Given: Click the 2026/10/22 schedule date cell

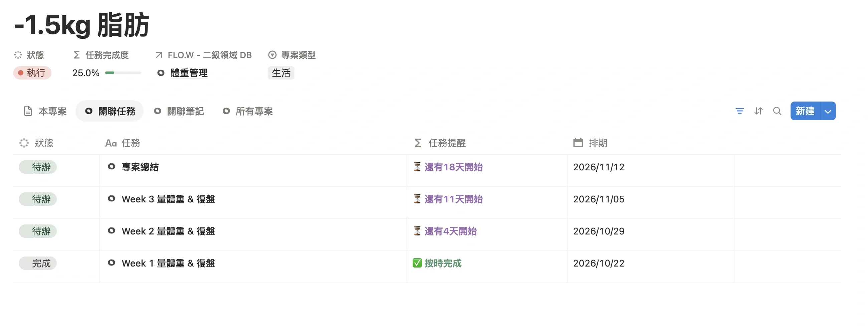Looking at the screenshot, I should click(650, 267).
